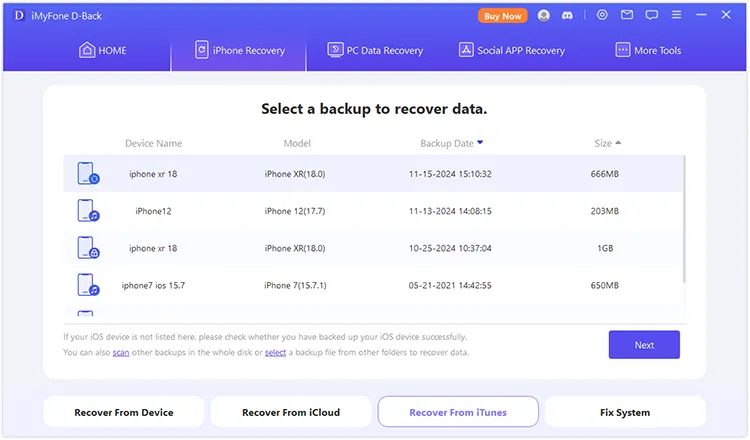Click iPhone 12(17.7) model cell

coord(295,211)
